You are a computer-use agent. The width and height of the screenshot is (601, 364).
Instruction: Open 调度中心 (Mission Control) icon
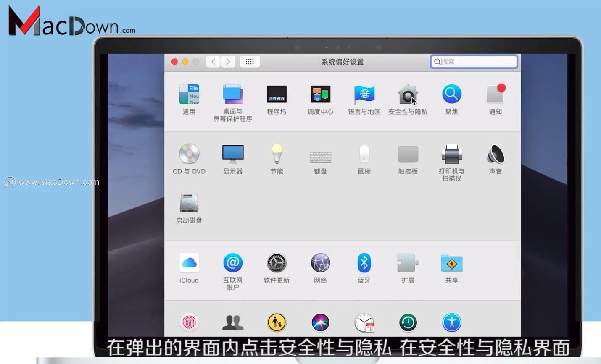[x=320, y=94]
